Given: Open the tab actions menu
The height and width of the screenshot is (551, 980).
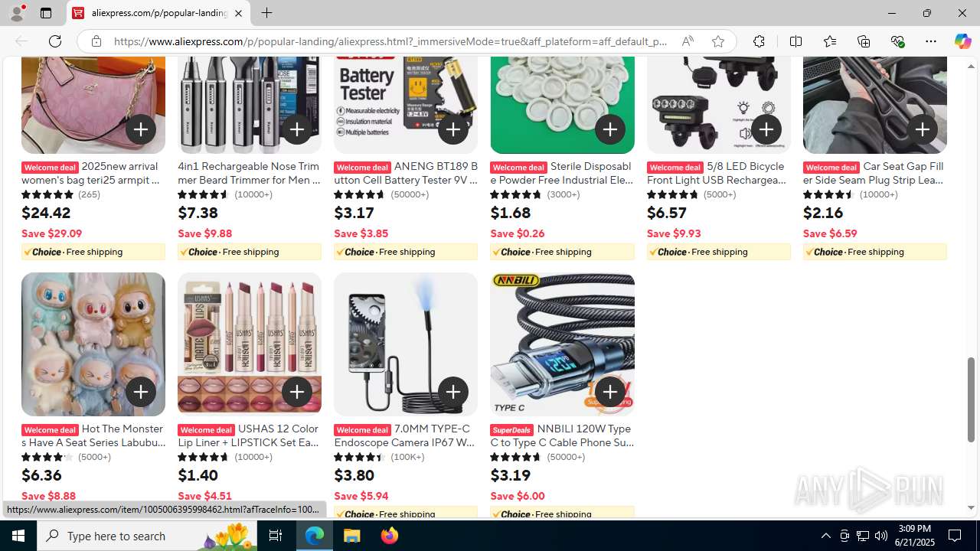Looking at the screenshot, I should (46, 13).
